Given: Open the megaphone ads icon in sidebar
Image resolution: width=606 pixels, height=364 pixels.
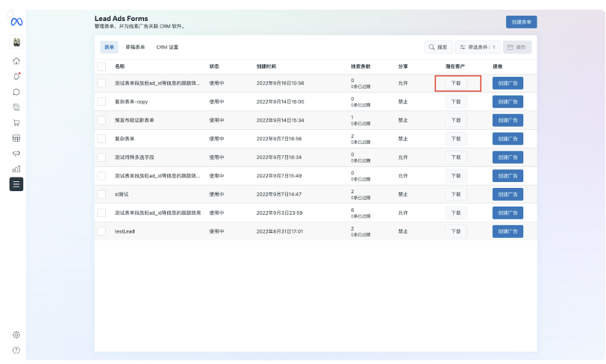Looking at the screenshot, I should pos(16,153).
